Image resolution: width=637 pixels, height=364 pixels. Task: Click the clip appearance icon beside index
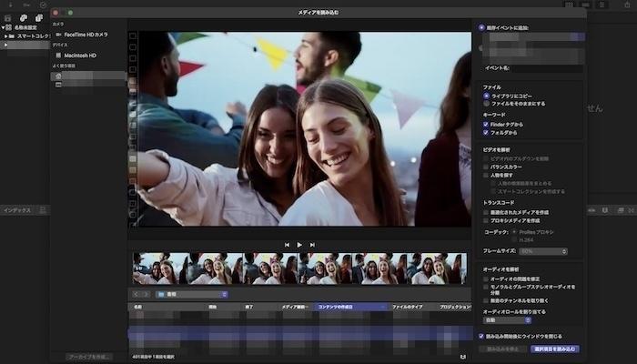(x=42, y=210)
